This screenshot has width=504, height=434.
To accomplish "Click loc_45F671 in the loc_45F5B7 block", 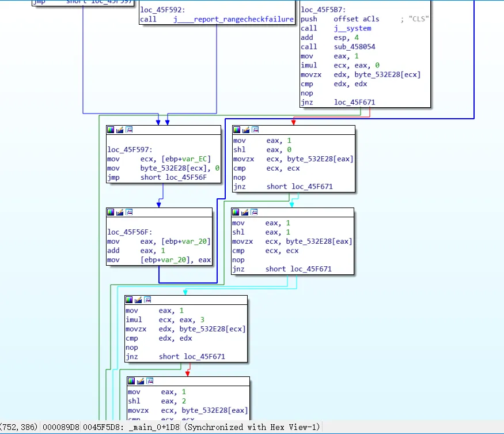I will (355, 103).
